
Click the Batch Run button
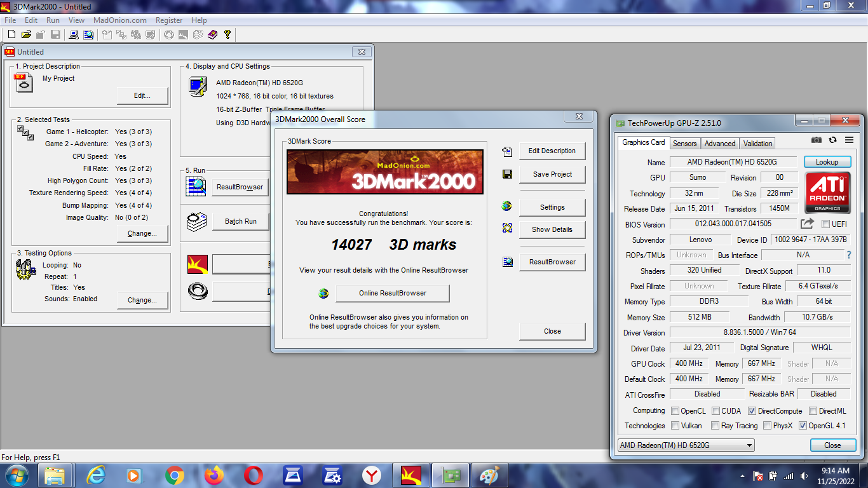coord(241,221)
